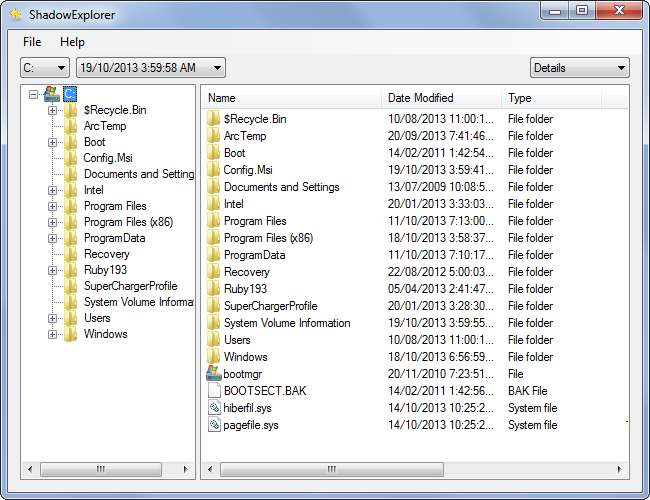
Task: Open the Details view mode dropdown
Action: point(580,68)
